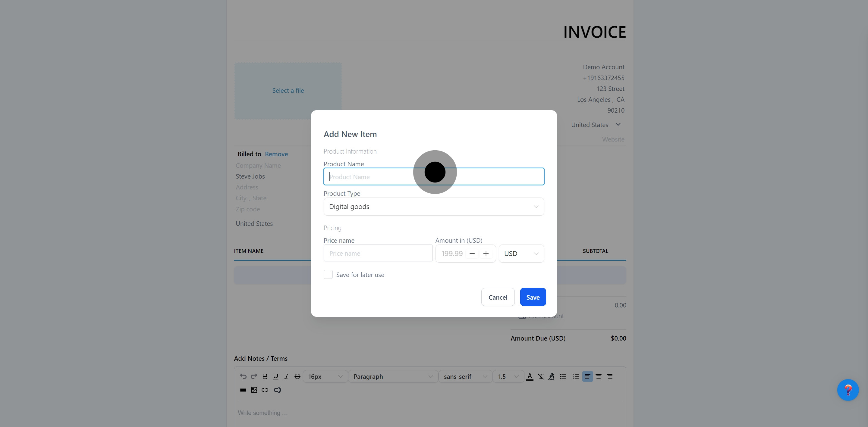Viewport: 868px width, 427px height.
Task: Toggle italic formatting in notes toolbar
Action: coord(286,376)
